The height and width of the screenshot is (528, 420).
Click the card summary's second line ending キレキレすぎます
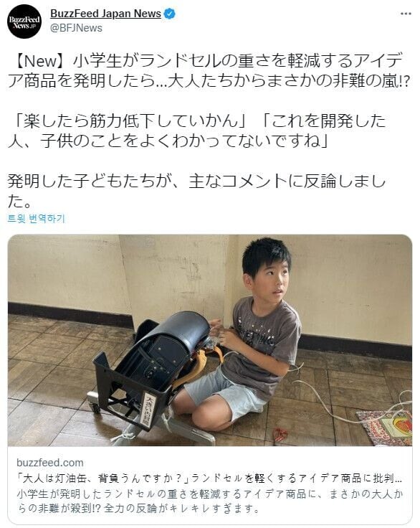138,508
